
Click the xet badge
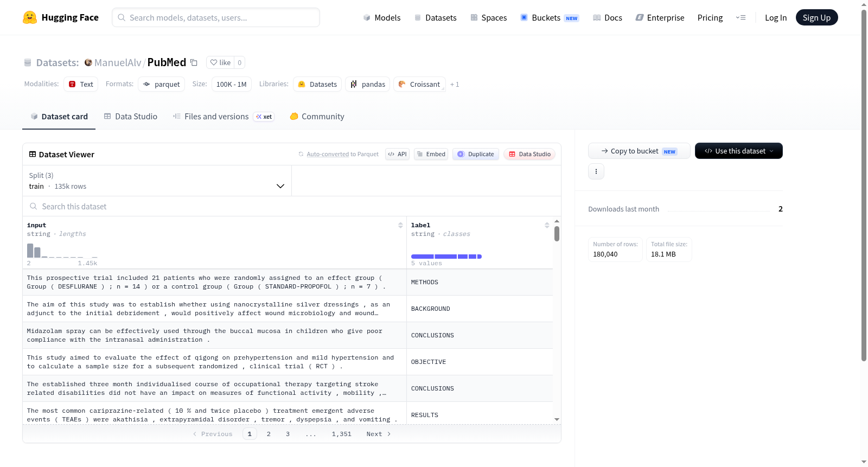tap(264, 117)
